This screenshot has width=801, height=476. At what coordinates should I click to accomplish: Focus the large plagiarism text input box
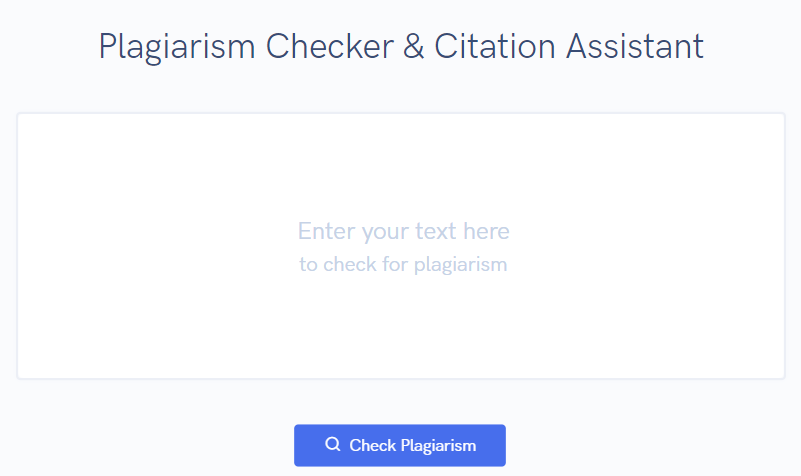tap(401, 246)
